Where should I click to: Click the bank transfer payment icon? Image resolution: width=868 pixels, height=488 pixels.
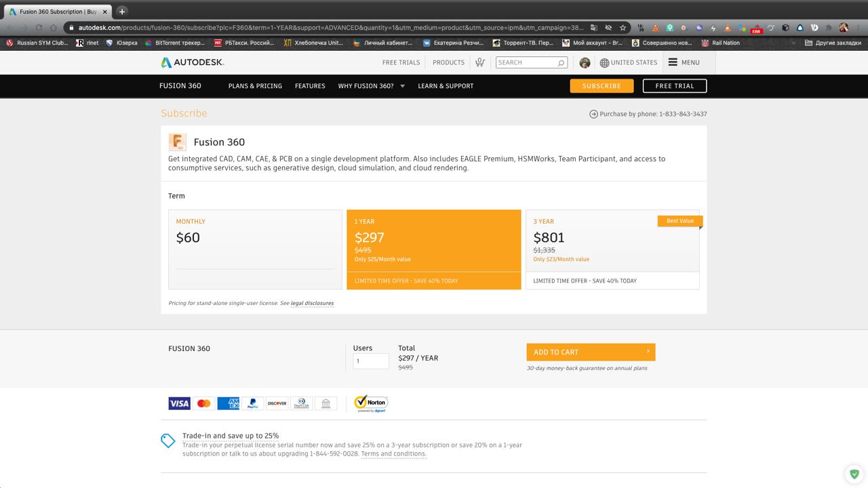click(325, 403)
